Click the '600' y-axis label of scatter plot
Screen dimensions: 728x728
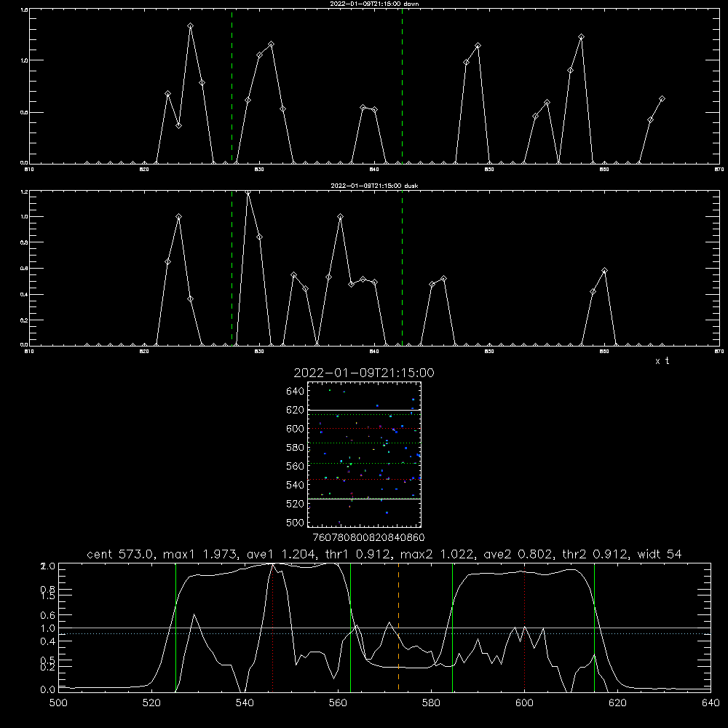[296, 429]
